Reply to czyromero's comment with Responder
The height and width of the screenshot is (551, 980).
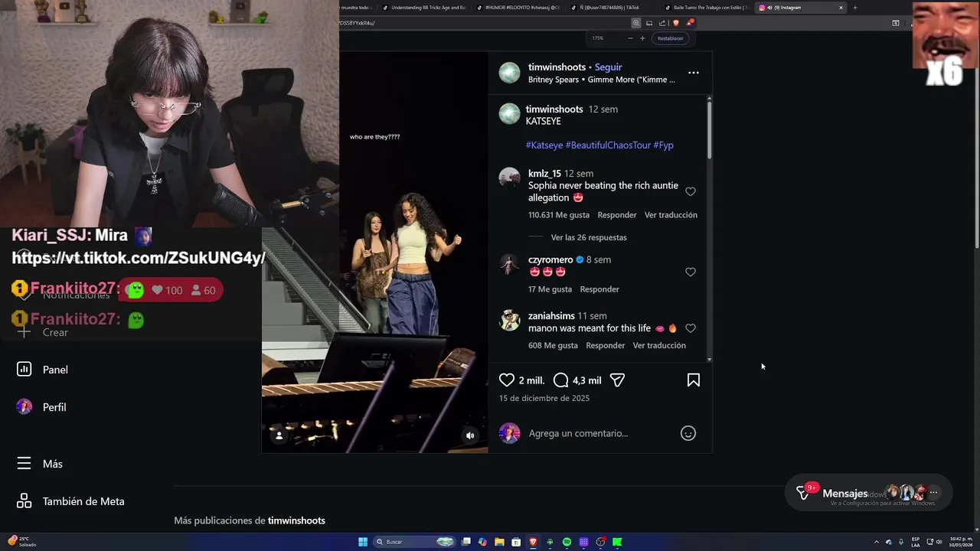(599, 289)
